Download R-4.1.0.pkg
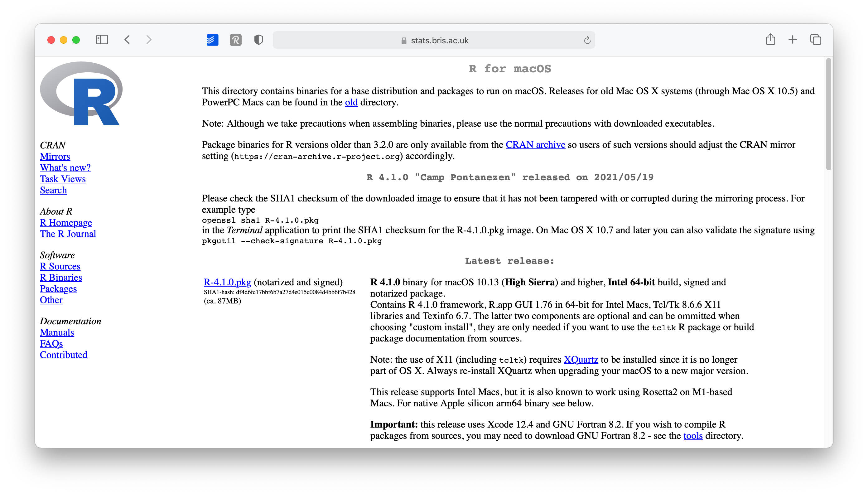This screenshot has width=868, height=494. (227, 282)
